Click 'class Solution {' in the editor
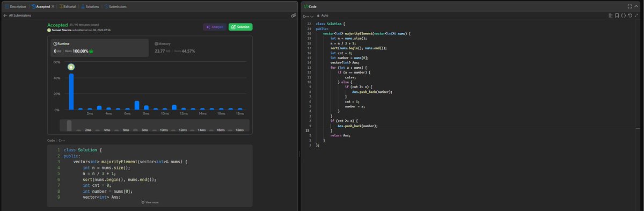 click(331, 25)
